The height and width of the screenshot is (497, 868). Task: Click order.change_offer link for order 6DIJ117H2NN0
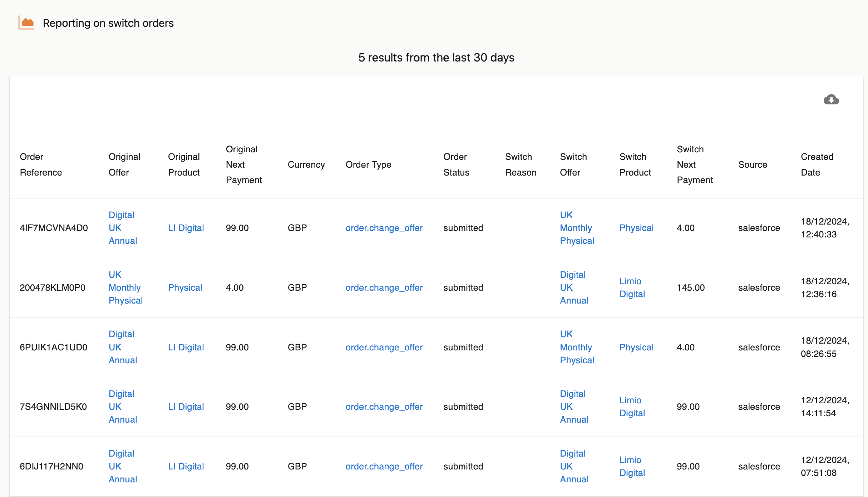coord(384,466)
